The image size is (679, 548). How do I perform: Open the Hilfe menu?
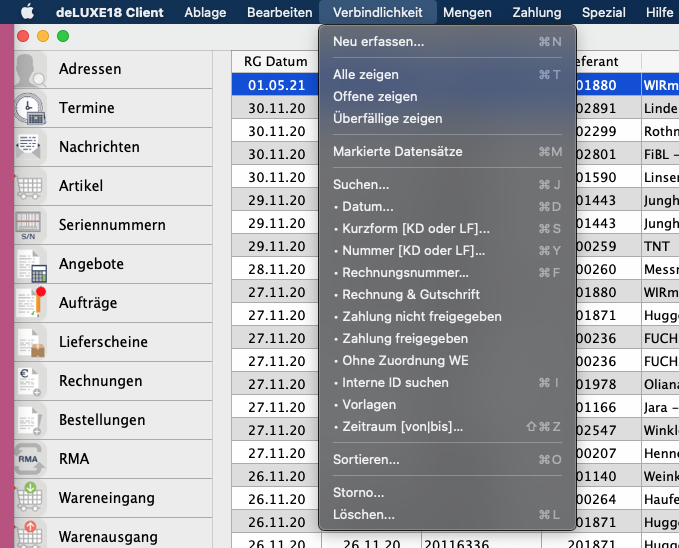660,12
